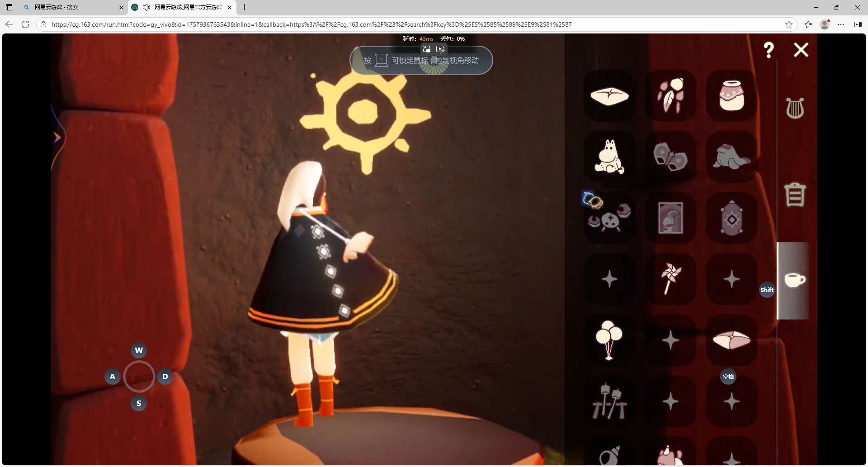This screenshot has height=467, width=868.
Task: Pick the grey boxing gloves prop
Action: (x=670, y=157)
